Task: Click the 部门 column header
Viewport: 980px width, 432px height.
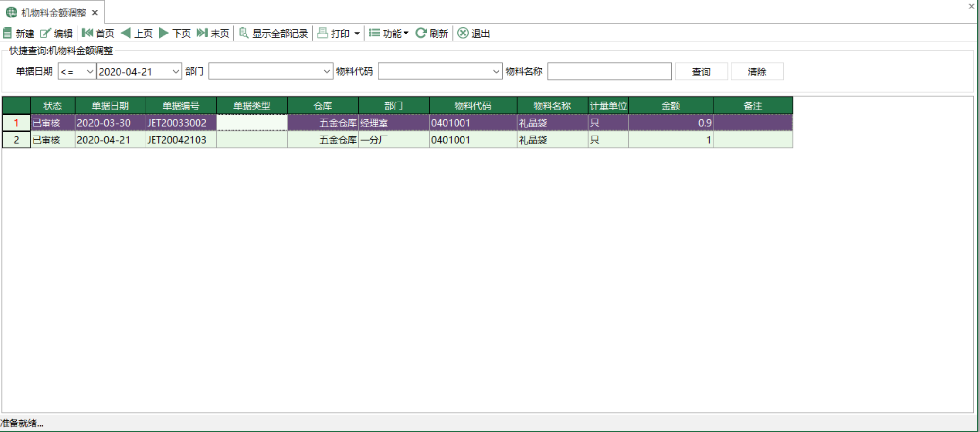Action: [394, 106]
